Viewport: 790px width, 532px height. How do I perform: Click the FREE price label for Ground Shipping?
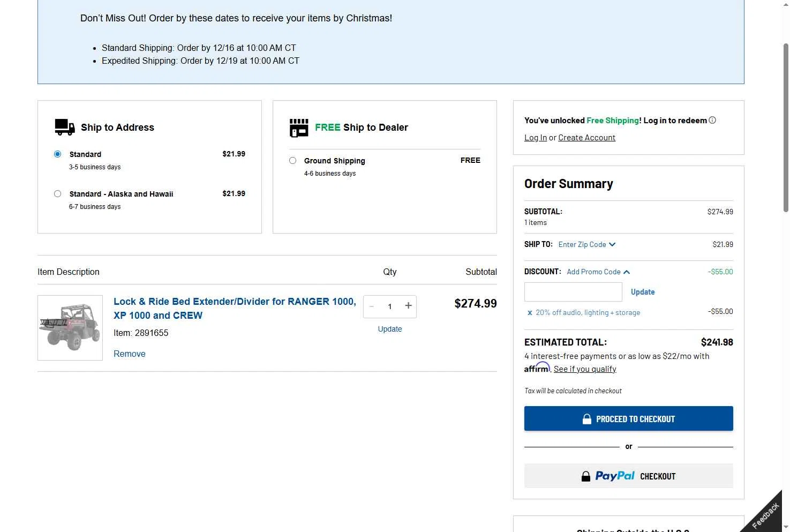coord(470,160)
